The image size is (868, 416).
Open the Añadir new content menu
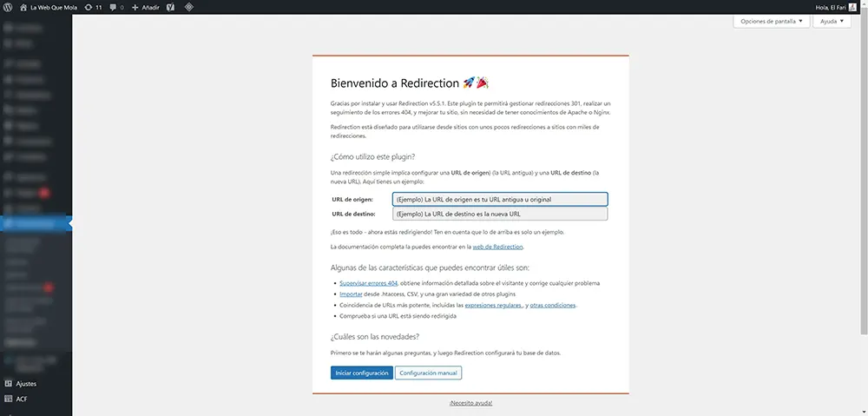click(x=147, y=6)
